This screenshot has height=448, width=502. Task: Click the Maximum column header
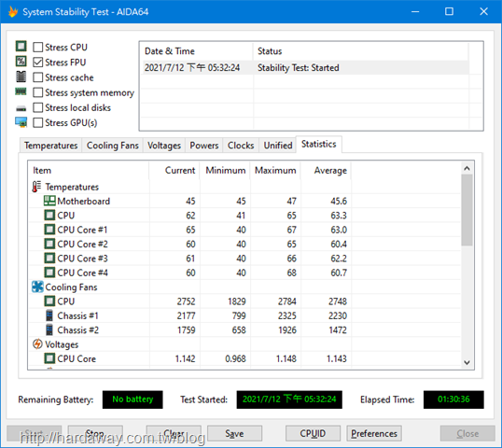pos(275,170)
